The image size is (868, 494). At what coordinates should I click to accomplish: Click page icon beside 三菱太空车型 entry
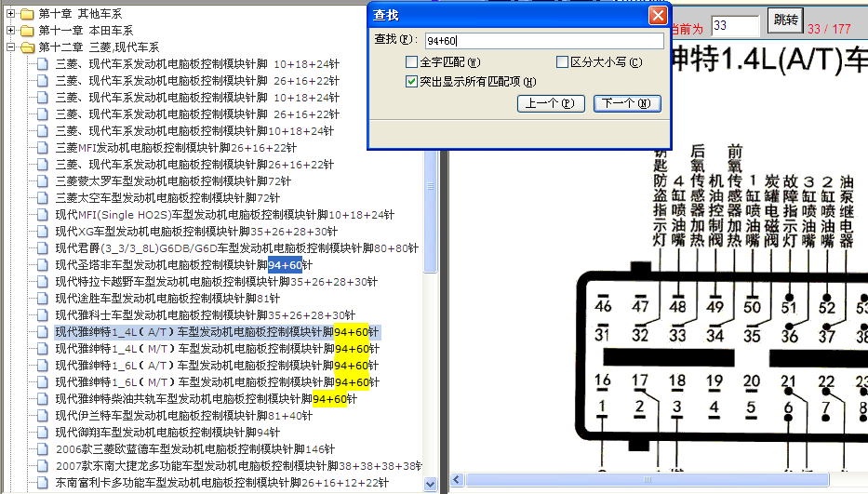(x=42, y=198)
